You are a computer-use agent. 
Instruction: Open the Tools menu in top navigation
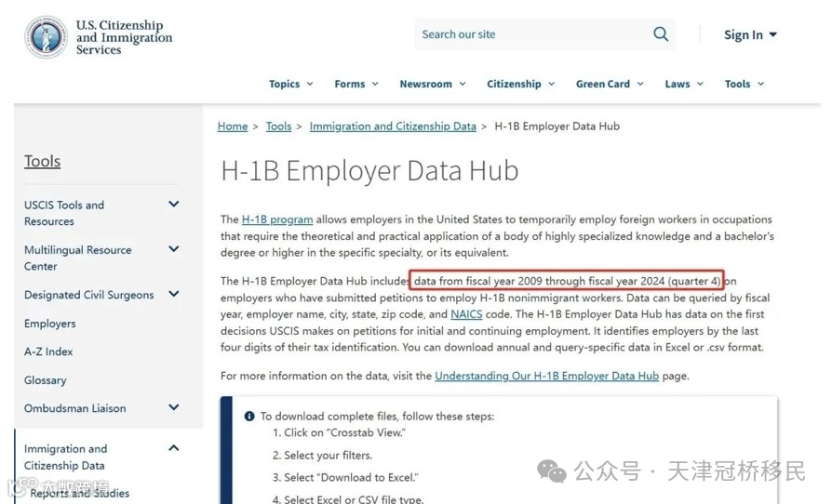click(x=745, y=84)
